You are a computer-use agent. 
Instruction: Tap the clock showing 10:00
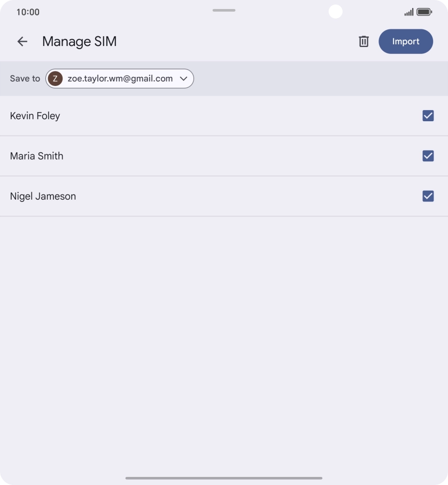(28, 12)
